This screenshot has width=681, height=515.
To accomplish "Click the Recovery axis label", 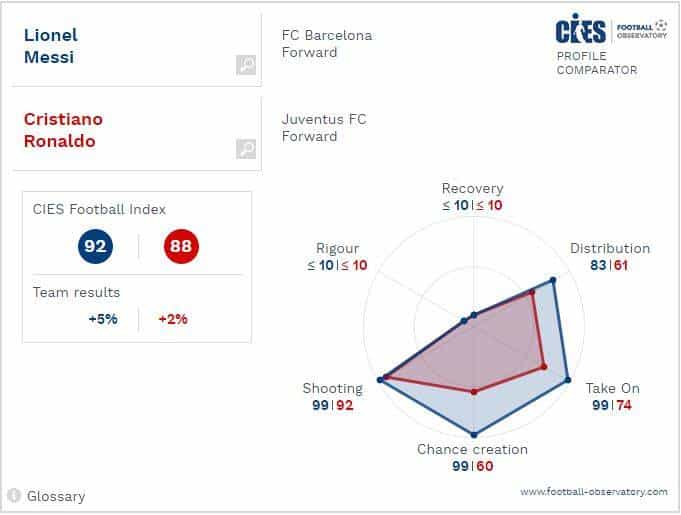I will pos(472,189).
